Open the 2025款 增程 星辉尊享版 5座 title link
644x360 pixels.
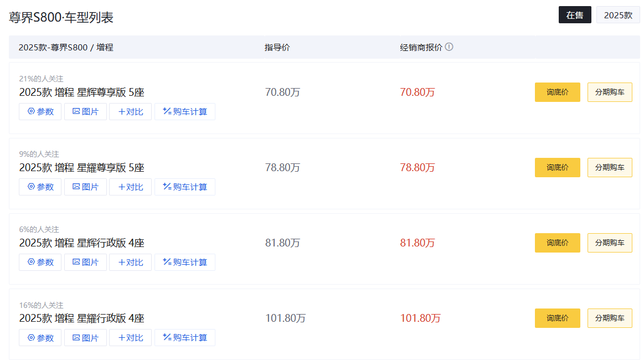tap(82, 92)
